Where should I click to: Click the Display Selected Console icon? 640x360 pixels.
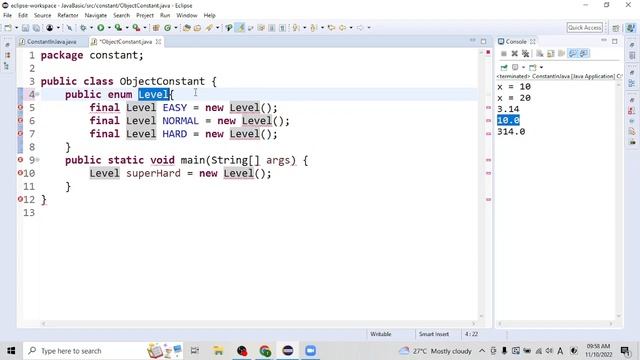pyautogui.click(x=515, y=67)
